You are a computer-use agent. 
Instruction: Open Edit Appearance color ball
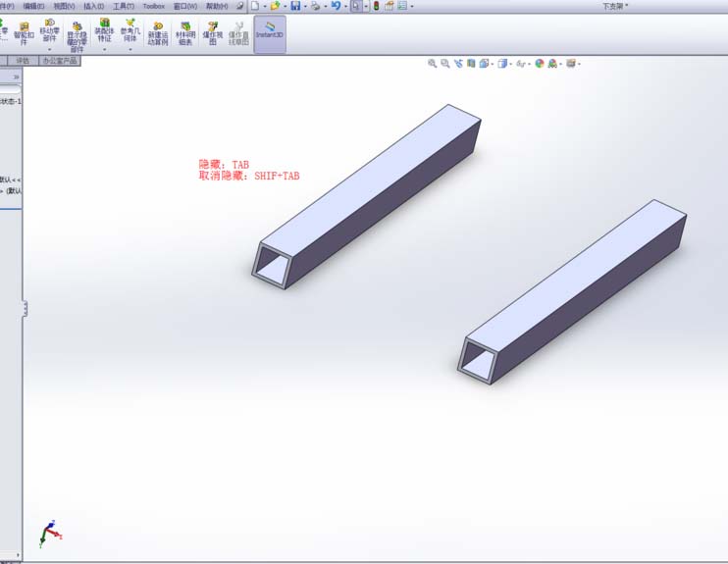539,64
